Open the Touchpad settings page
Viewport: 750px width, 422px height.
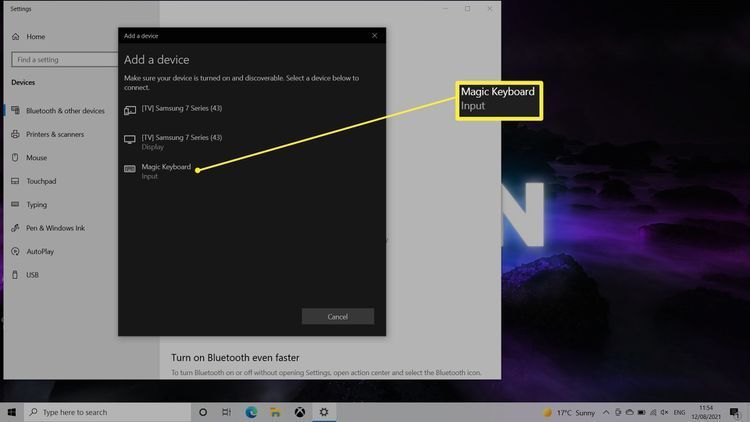(x=41, y=181)
